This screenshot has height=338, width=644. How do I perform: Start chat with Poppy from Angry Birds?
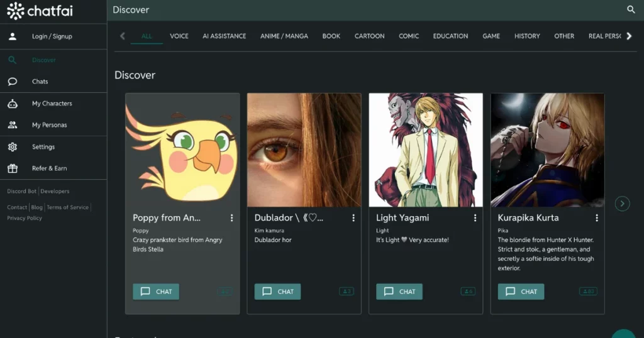click(x=156, y=292)
